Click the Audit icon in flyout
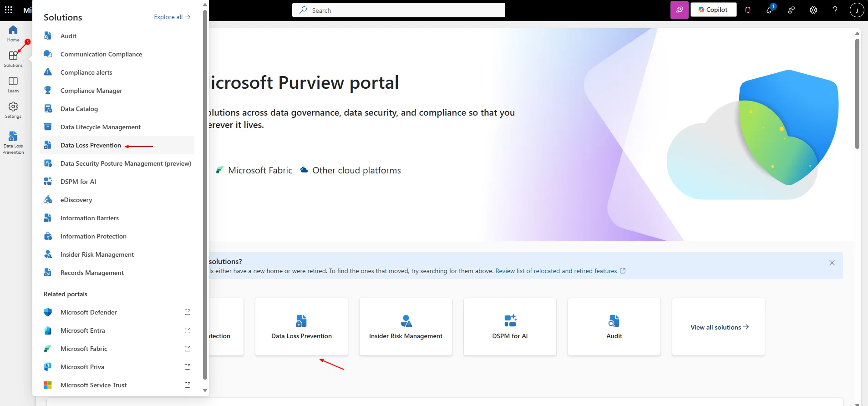The width and height of the screenshot is (868, 406). pos(48,36)
